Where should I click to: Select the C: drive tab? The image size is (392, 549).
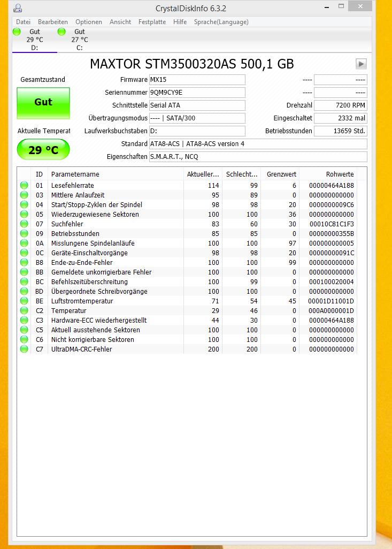[x=80, y=40]
